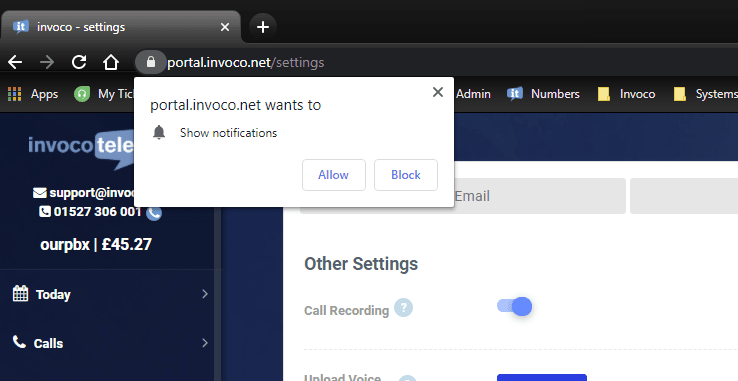Click the blue phone call icon
This screenshot has width=738, height=381.
[x=154, y=213]
